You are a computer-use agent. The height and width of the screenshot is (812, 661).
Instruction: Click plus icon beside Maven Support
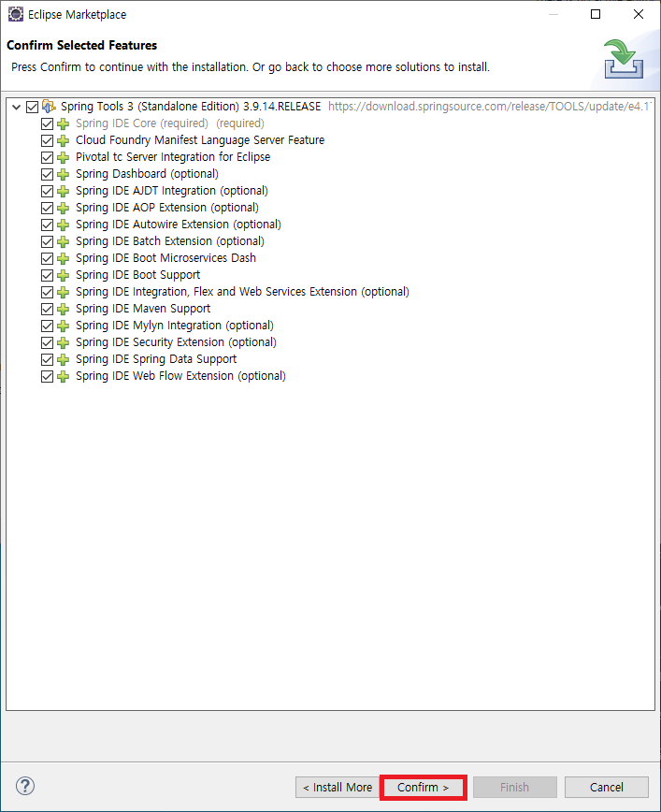coord(64,309)
